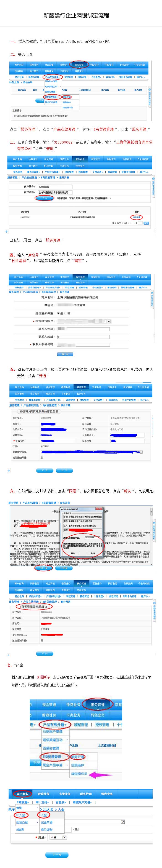
Task: Click the 确认 button under the 席位 form
Action: (x=65, y=354)
